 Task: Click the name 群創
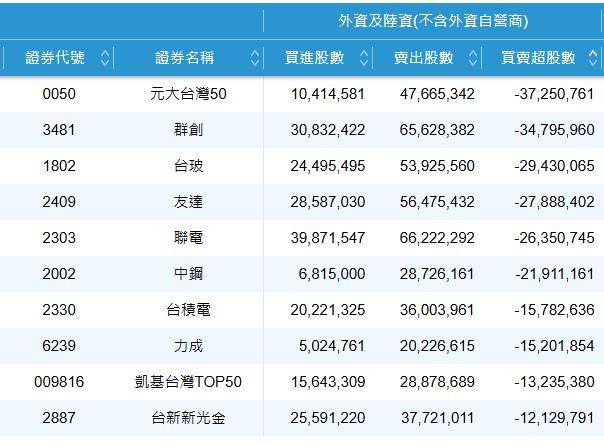coord(188,130)
